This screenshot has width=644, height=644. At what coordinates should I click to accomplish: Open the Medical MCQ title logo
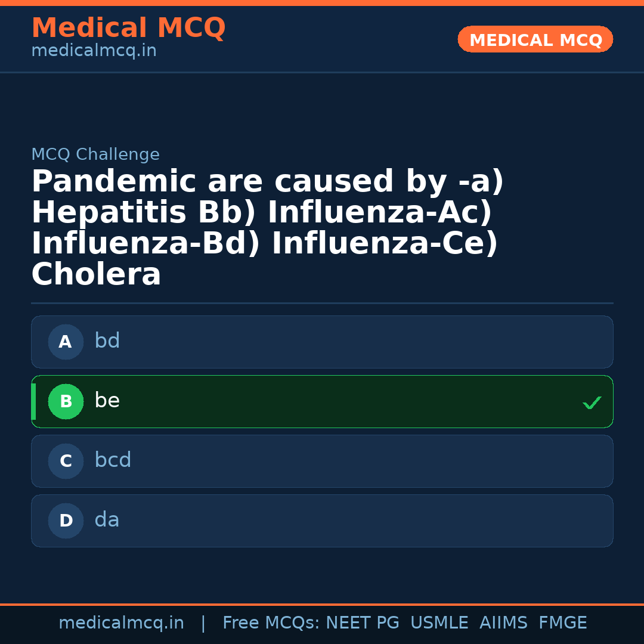128,28
